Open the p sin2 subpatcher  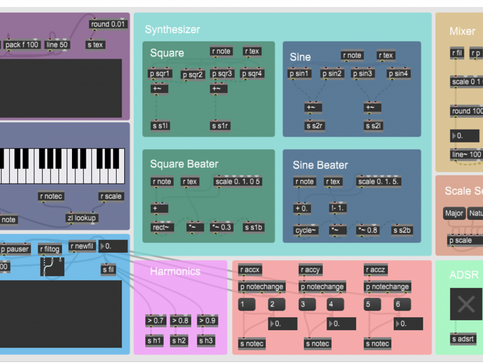[332, 74]
